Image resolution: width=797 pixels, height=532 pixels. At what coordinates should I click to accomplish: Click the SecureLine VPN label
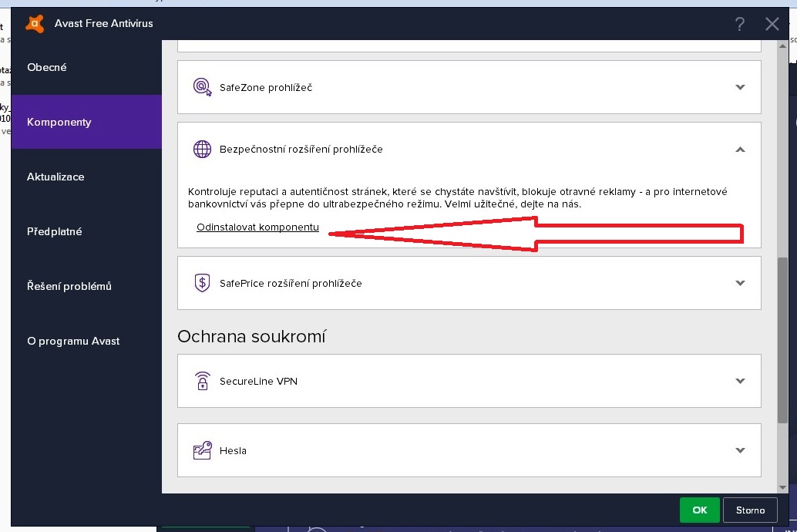[258, 381]
